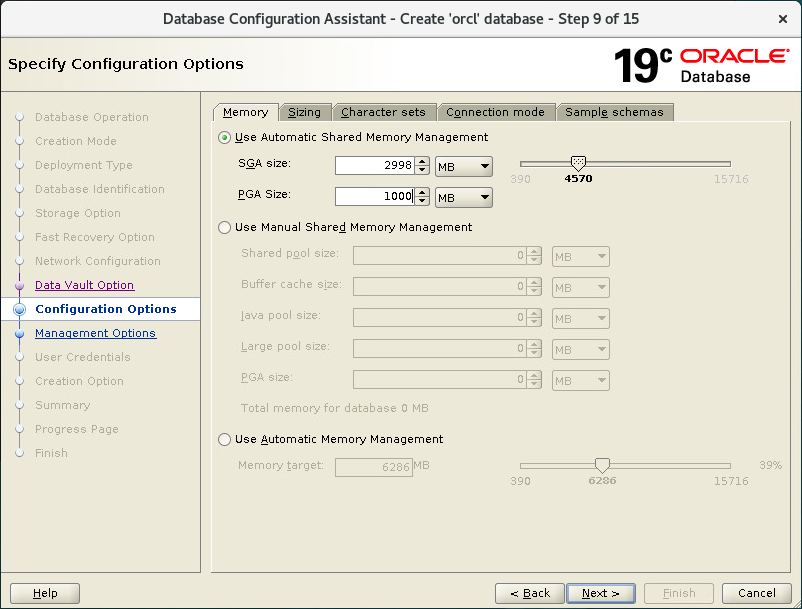Decrease SGA size with down spinner arrow
The image size is (802, 609).
422,170
